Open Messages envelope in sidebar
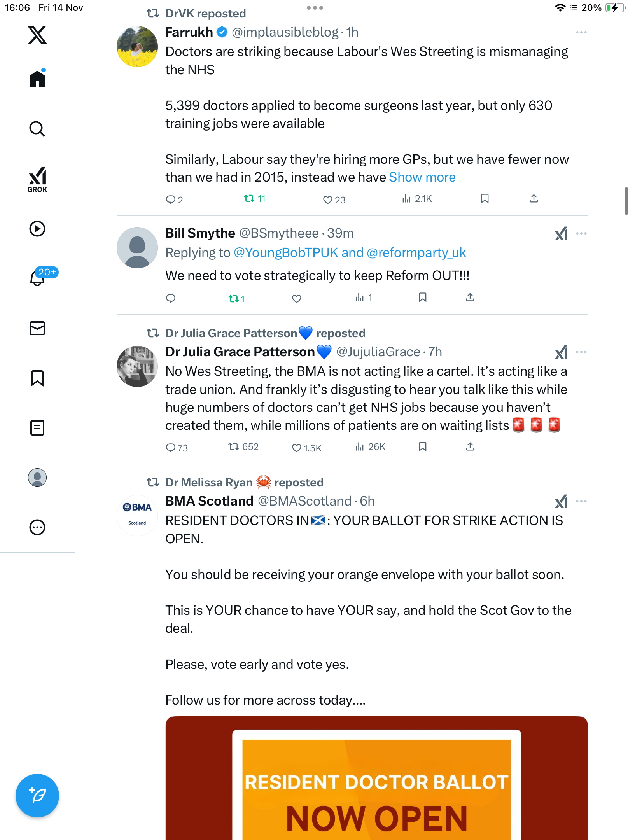This screenshot has width=630, height=840. pyautogui.click(x=37, y=328)
